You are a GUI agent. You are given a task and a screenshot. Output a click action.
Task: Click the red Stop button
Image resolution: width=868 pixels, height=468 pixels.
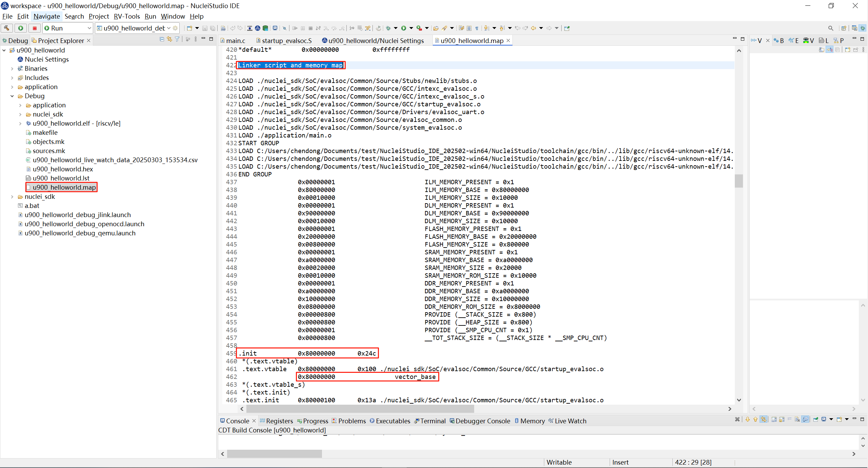35,28
